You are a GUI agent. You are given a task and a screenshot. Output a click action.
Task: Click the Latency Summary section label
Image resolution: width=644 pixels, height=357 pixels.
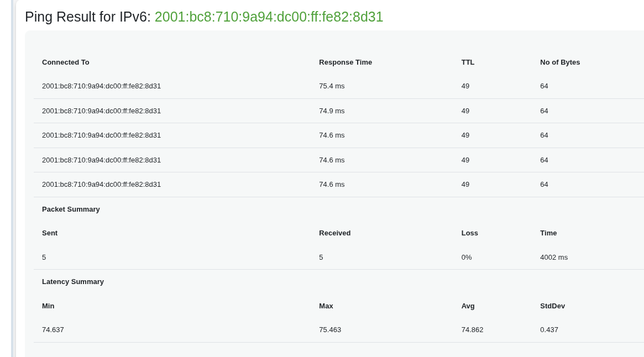[73, 282]
